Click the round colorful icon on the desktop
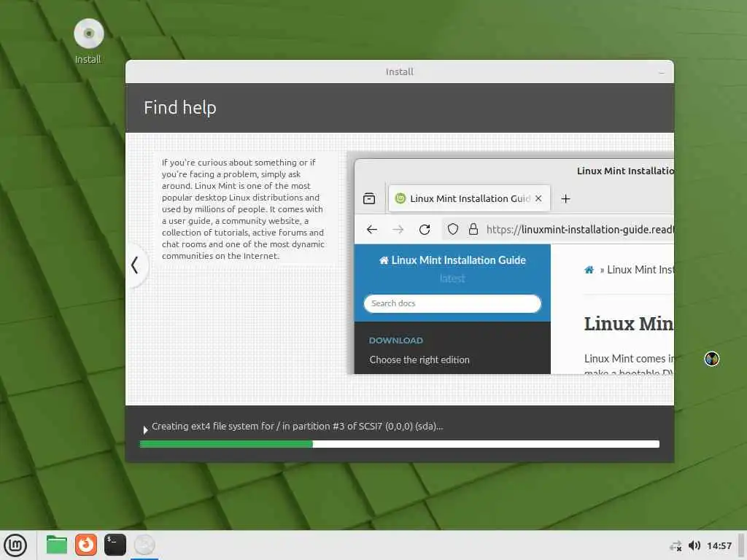Image resolution: width=747 pixels, height=560 pixels. click(x=712, y=359)
